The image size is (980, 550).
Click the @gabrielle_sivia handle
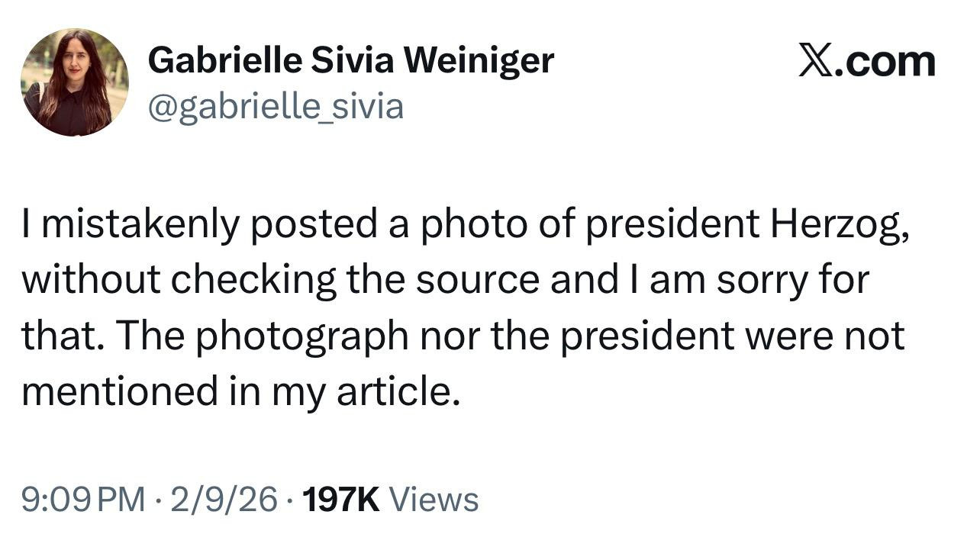[275, 106]
